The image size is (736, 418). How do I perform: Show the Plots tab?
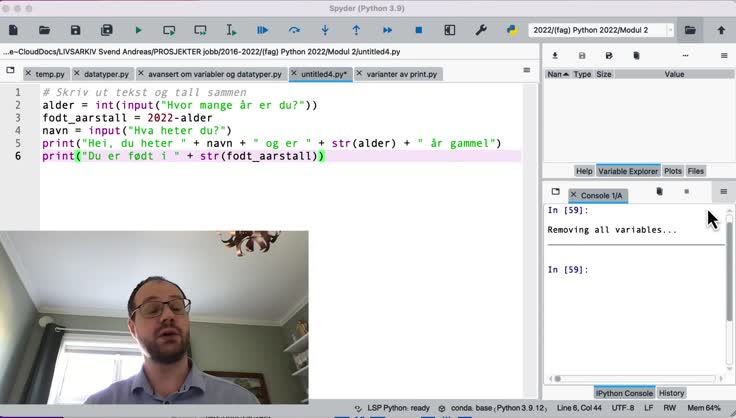[x=673, y=171]
